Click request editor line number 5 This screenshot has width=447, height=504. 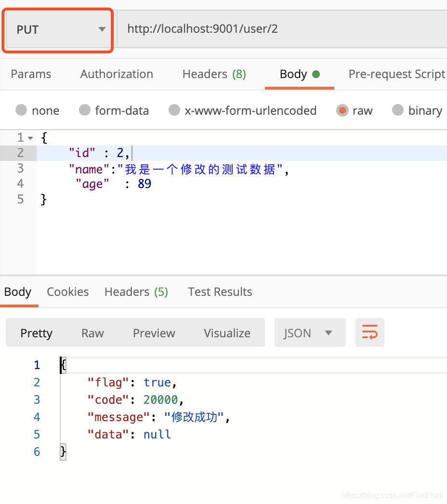coord(21,199)
